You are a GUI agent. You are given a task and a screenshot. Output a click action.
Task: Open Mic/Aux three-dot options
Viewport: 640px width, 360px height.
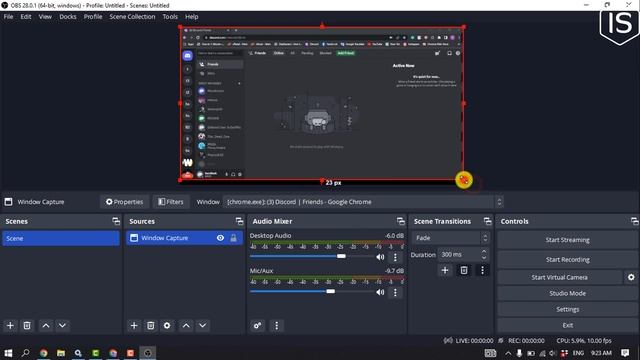coord(395,292)
